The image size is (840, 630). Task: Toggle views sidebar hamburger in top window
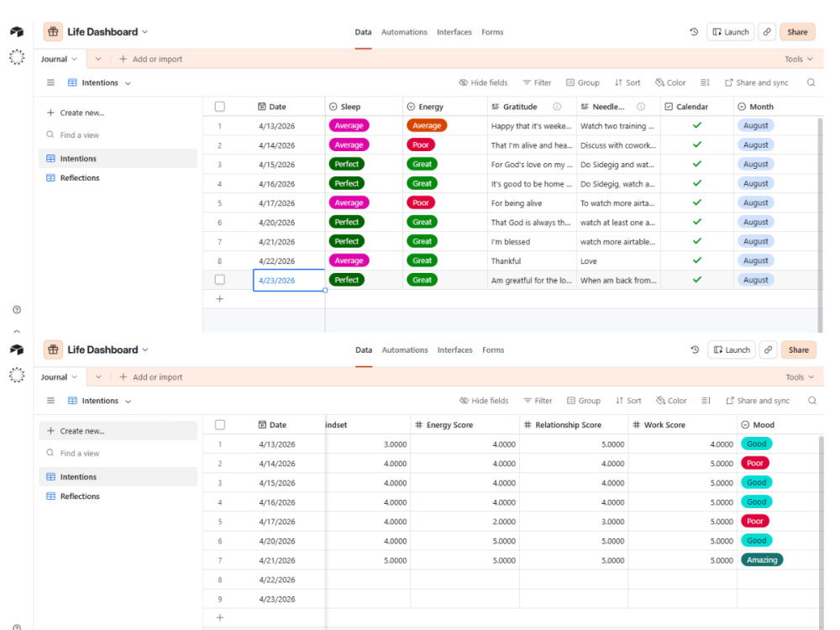click(50, 82)
